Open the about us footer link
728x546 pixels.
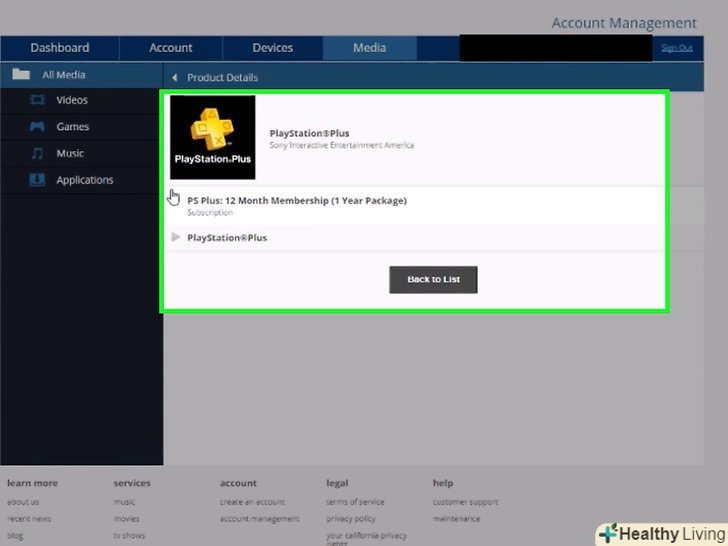point(23,502)
